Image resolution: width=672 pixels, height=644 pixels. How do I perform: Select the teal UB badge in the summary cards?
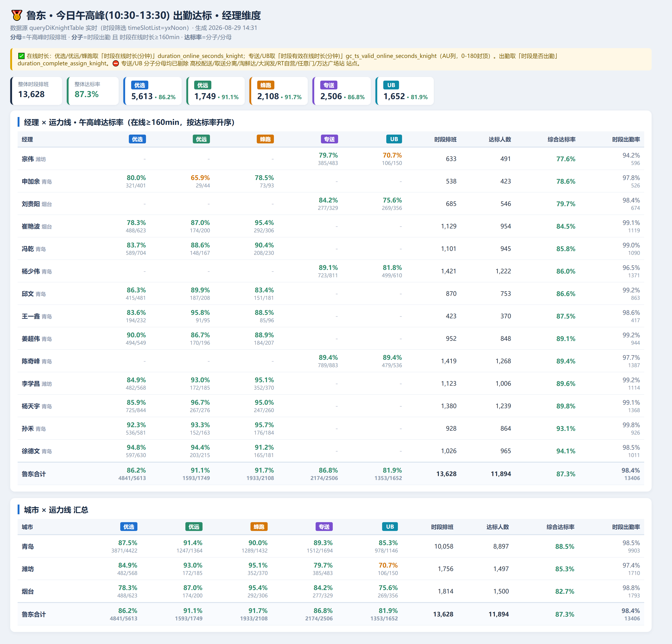pos(391,85)
